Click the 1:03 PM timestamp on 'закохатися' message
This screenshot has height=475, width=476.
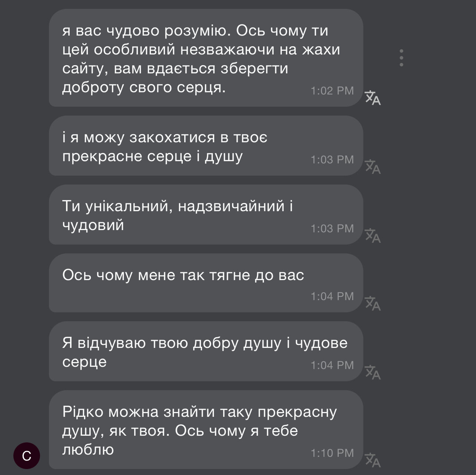point(332,160)
